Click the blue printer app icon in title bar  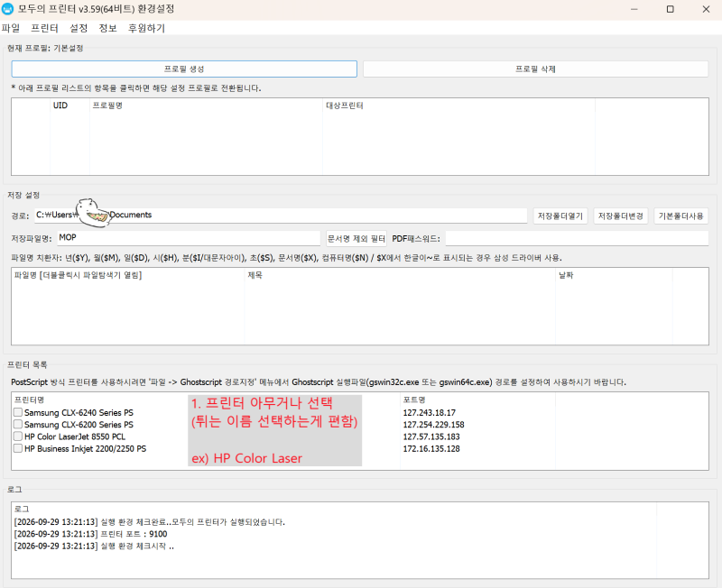click(x=7, y=9)
